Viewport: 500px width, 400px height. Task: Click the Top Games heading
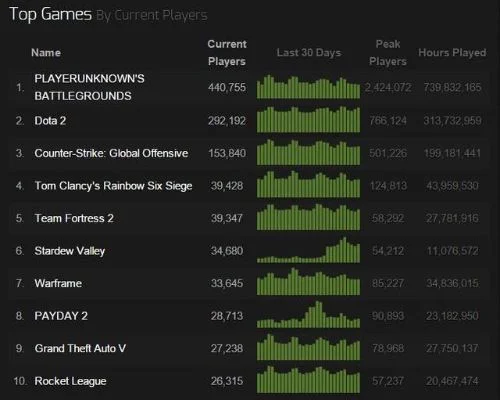pos(50,14)
